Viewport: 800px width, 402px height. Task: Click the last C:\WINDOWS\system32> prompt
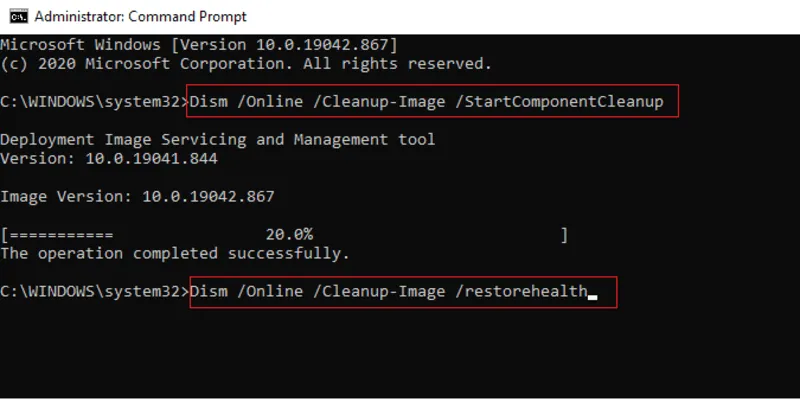94,291
